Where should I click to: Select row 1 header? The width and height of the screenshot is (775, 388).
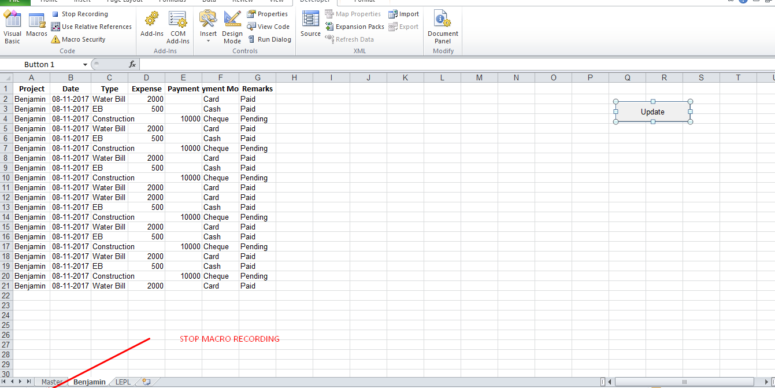point(6,89)
